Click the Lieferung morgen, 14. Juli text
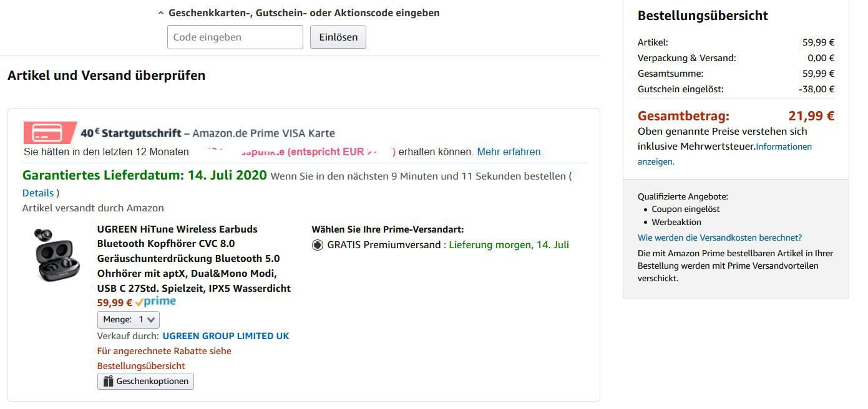The image size is (868, 409). click(x=509, y=245)
